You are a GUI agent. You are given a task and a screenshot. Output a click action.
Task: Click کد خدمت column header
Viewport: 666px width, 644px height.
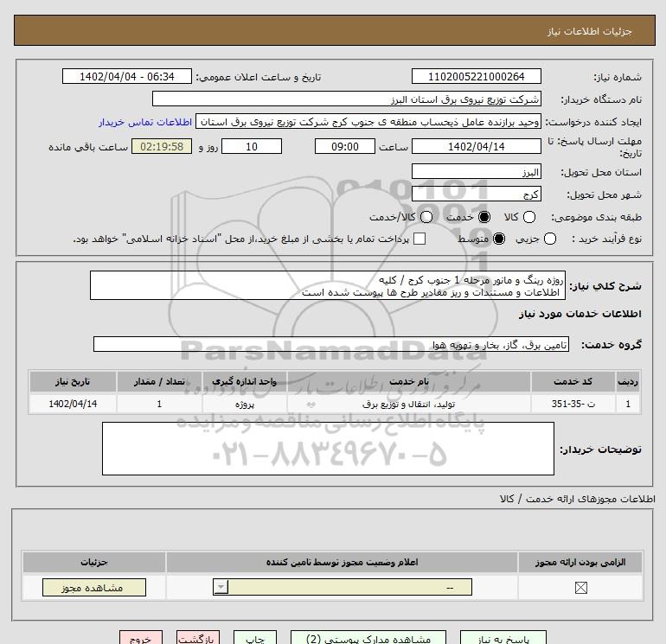tap(573, 381)
